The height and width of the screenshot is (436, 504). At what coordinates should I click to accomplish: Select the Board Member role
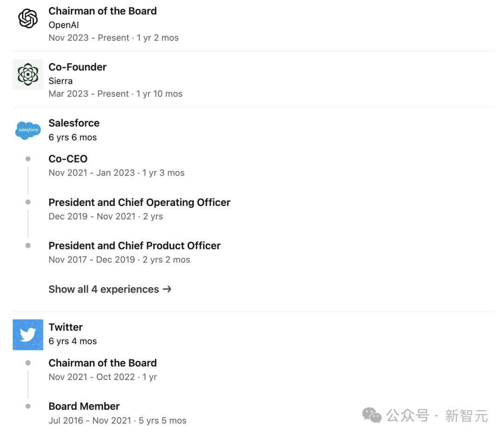click(x=84, y=407)
